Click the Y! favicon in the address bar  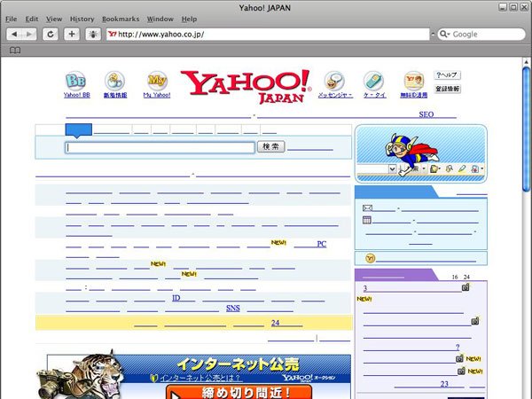[x=113, y=35]
